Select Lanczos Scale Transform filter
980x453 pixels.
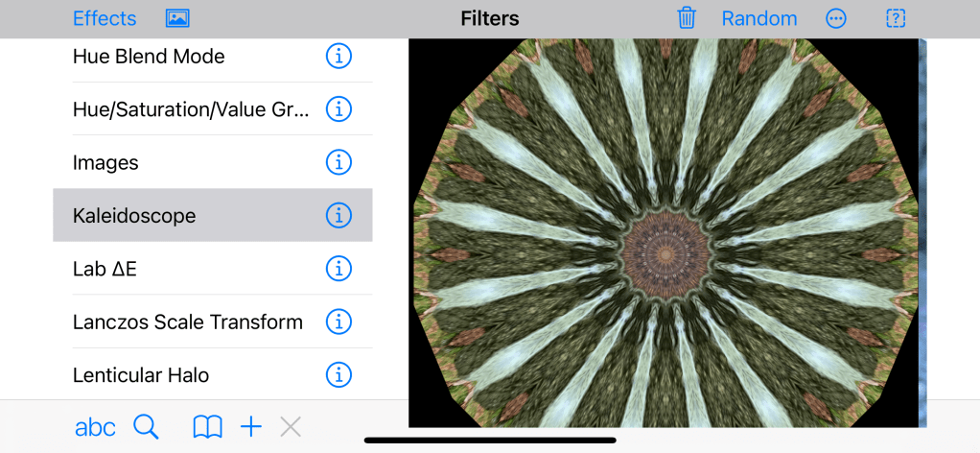click(x=188, y=322)
